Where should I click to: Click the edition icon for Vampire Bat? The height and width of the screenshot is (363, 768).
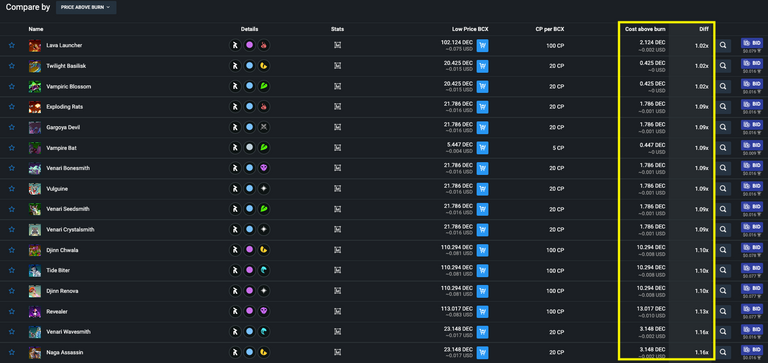coord(235,148)
